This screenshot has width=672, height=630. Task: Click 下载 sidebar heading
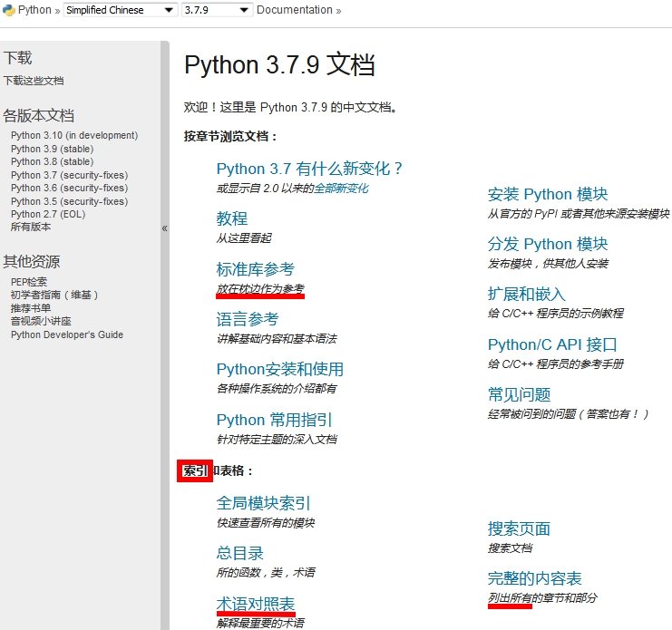coord(17,58)
